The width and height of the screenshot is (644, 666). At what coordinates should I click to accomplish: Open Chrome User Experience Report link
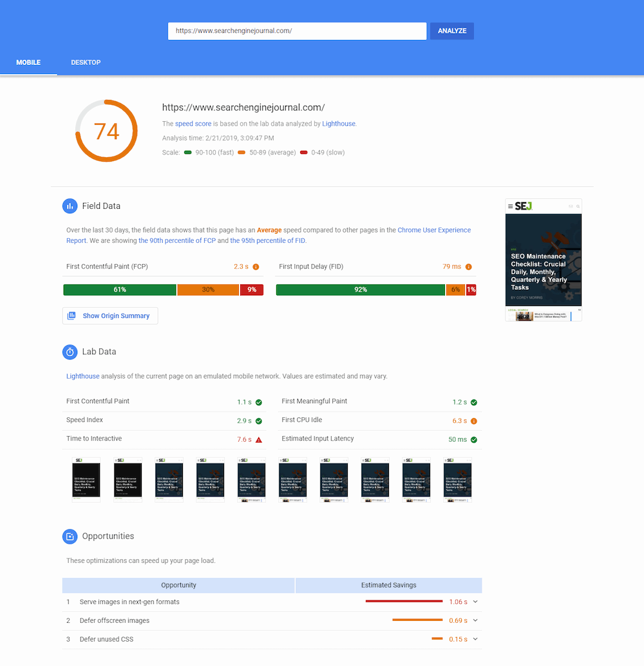point(434,230)
